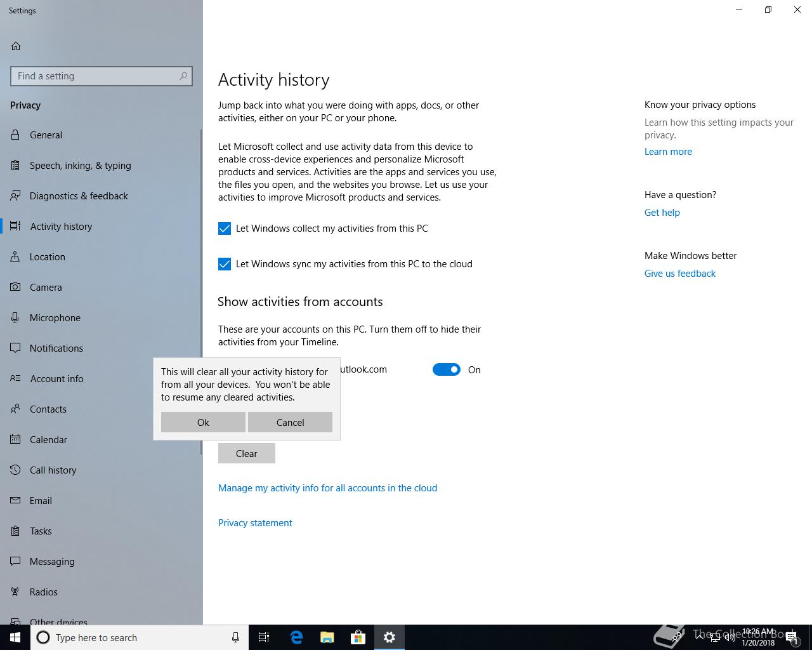Click the Cortana microphone icon
Image resolution: width=812 pixels, height=650 pixels.
235,637
